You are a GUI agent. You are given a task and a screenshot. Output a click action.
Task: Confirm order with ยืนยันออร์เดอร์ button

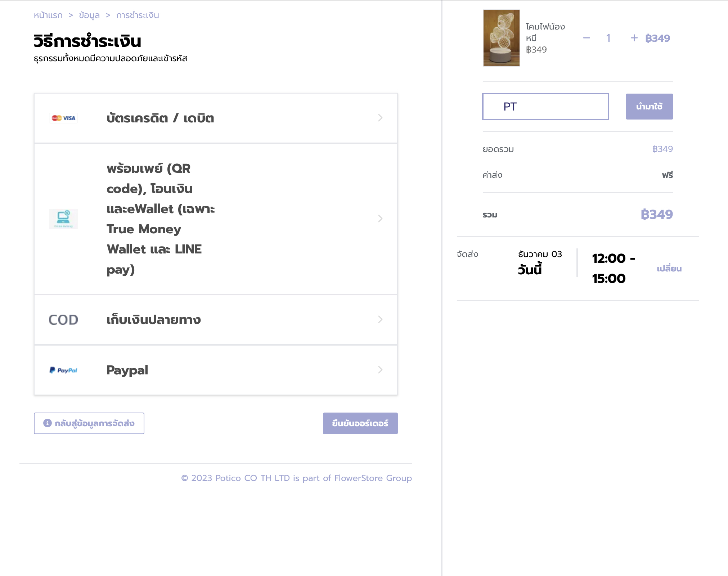(360, 423)
